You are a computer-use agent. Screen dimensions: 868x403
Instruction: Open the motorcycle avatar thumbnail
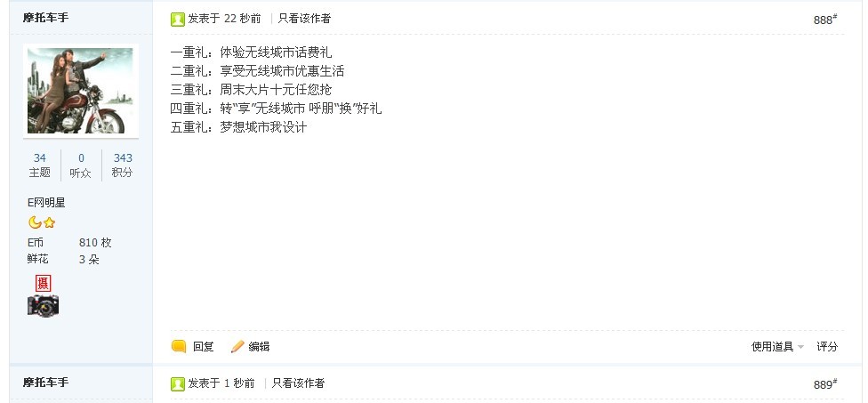(x=81, y=91)
